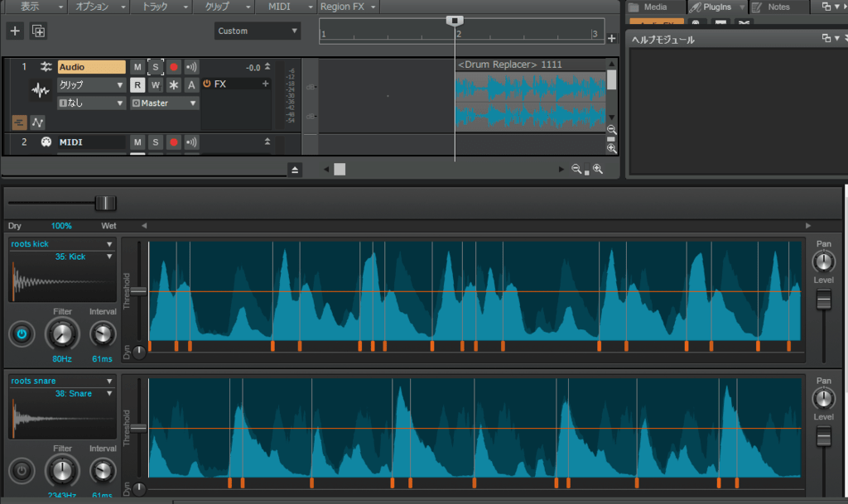Image resolution: width=848 pixels, height=504 pixels.
Task: Click the roots kick sample waveform thumbnail
Action: pos(62,282)
